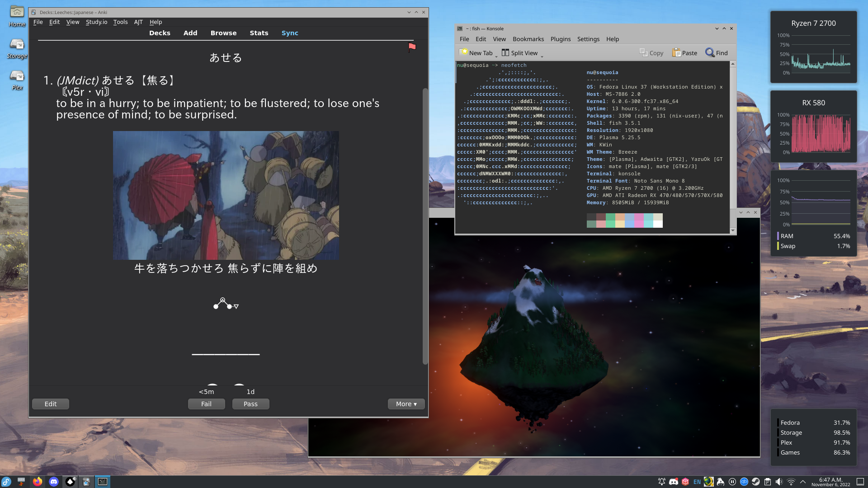Toggle the notifications bell tray icon
The image size is (868, 488).
click(x=662, y=482)
